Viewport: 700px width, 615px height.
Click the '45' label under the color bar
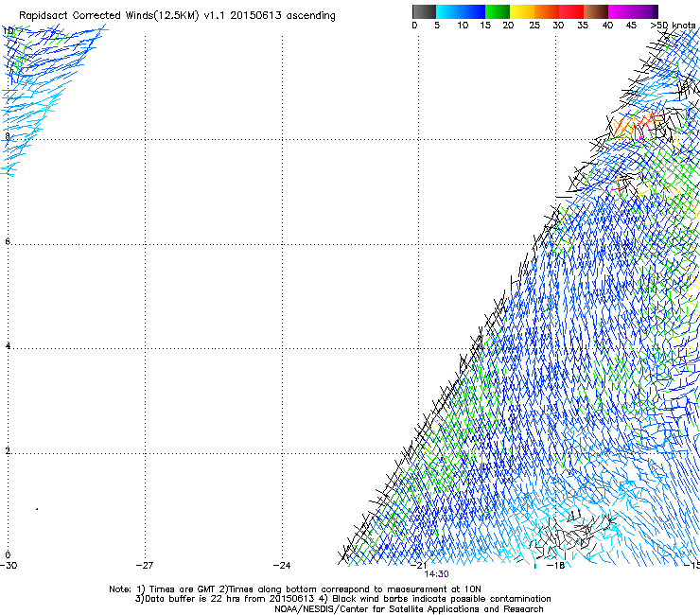[x=631, y=26]
